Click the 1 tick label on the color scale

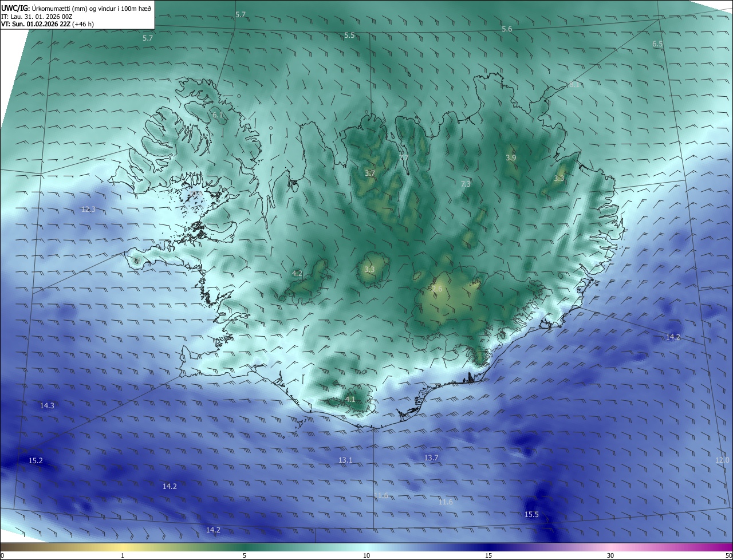pyautogui.click(x=123, y=555)
